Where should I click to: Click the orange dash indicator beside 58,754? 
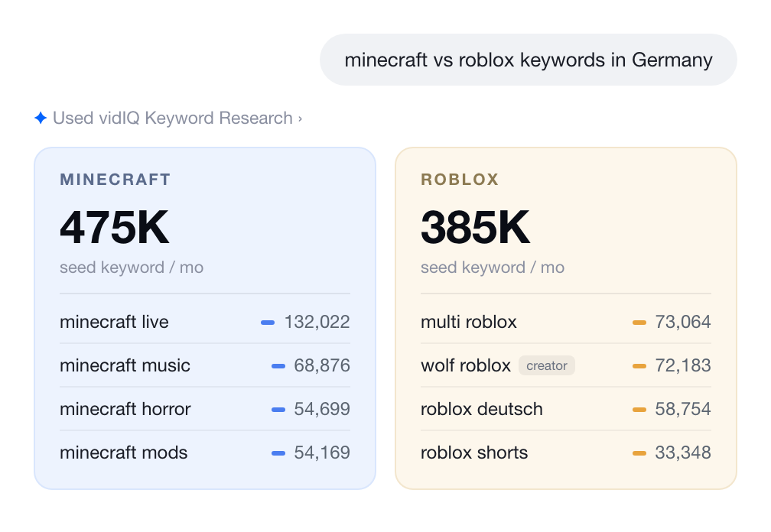(639, 410)
